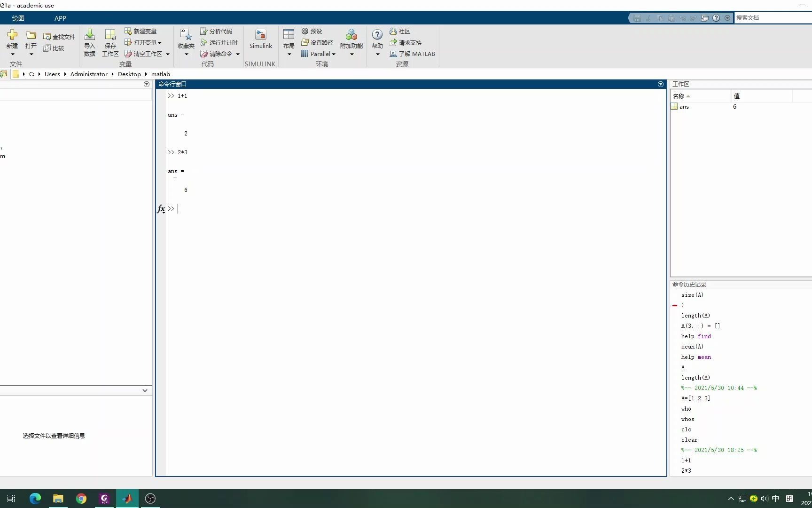Click the quick-access redo arrow icon
The height and width of the screenshot is (508, 812).
click(694, 18)
